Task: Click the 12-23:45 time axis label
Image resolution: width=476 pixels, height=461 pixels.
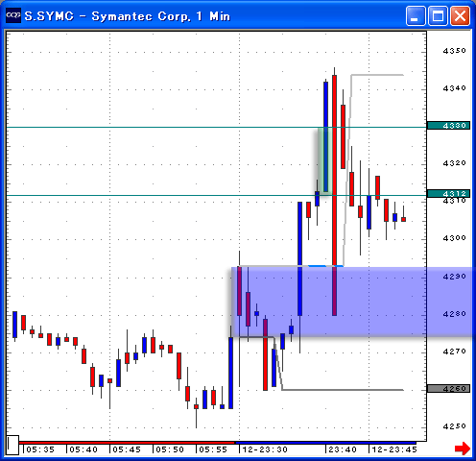Action: (394, 449)
